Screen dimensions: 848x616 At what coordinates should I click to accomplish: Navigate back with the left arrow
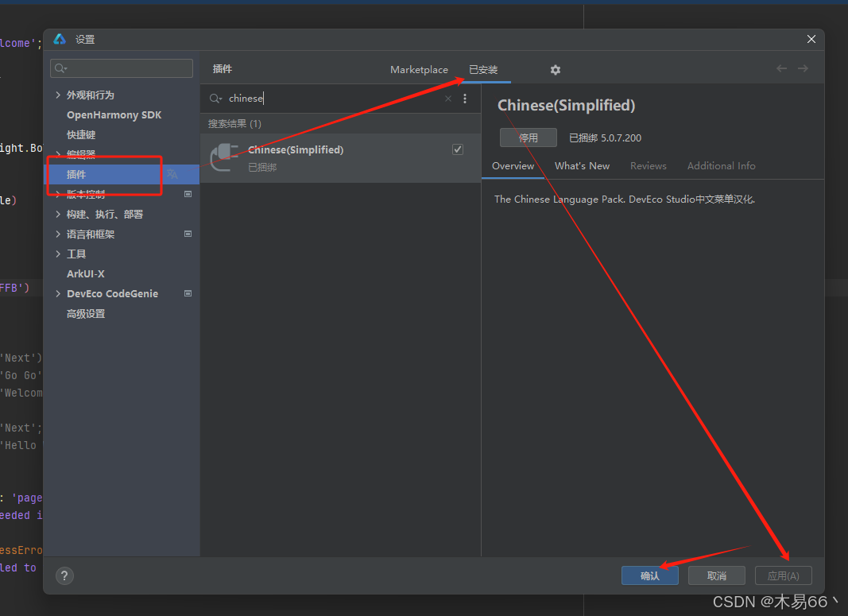pos(781,68)
